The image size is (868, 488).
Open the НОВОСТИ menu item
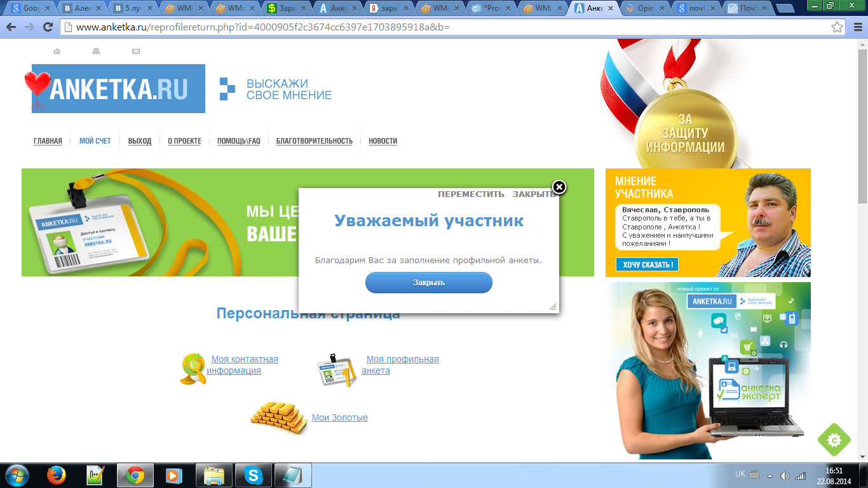tap(383, 141)
